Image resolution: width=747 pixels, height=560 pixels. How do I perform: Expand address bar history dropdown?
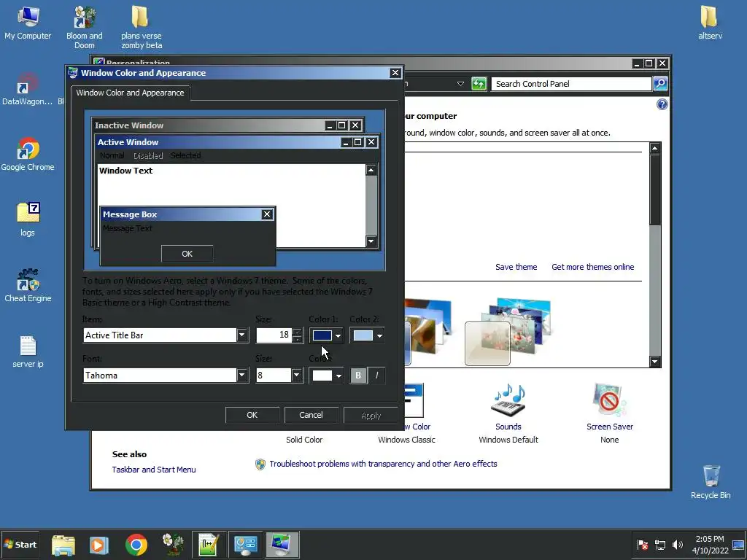(x=460, y=84)
